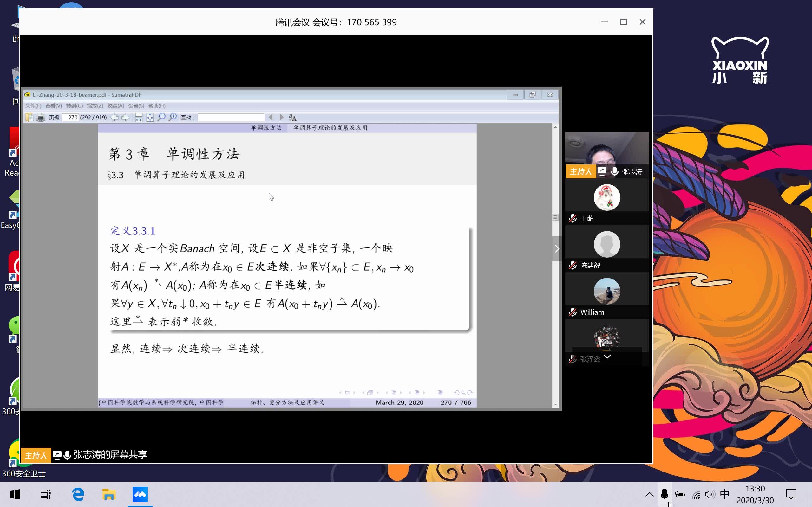This screenshot has width=812, height=507.
Task: Toggle the Chinese input method indicator
Action: (x=724, y=494)
